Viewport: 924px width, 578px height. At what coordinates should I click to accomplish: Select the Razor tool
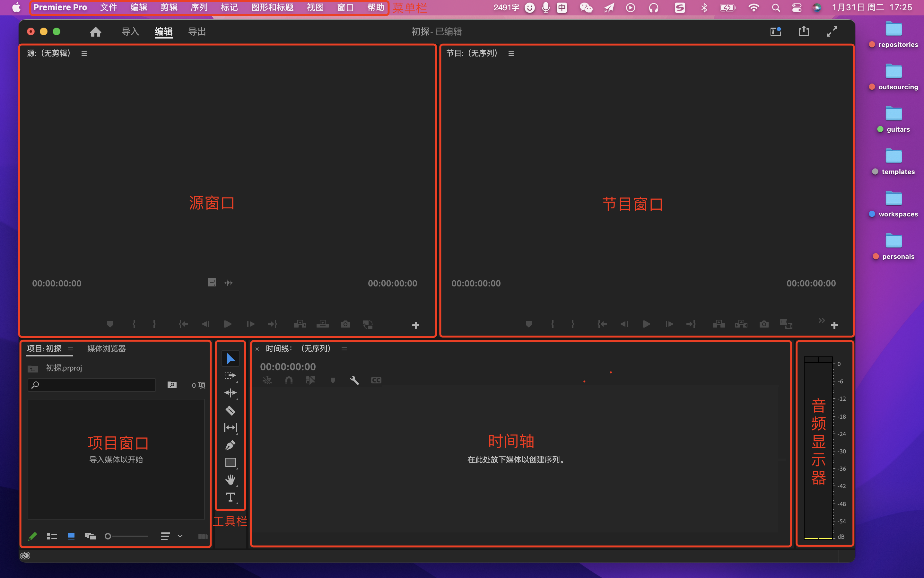(230, 411)
